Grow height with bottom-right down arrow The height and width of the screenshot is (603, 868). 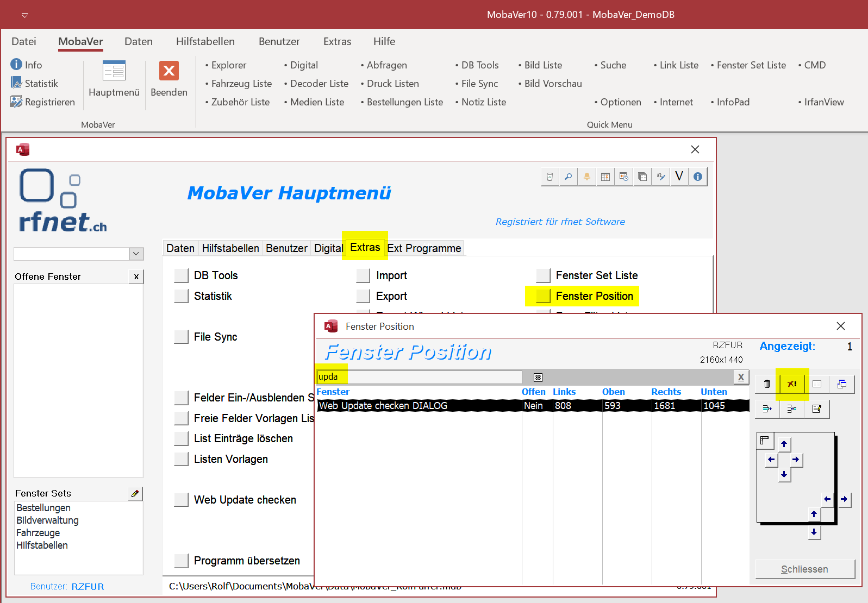[814, 532]
